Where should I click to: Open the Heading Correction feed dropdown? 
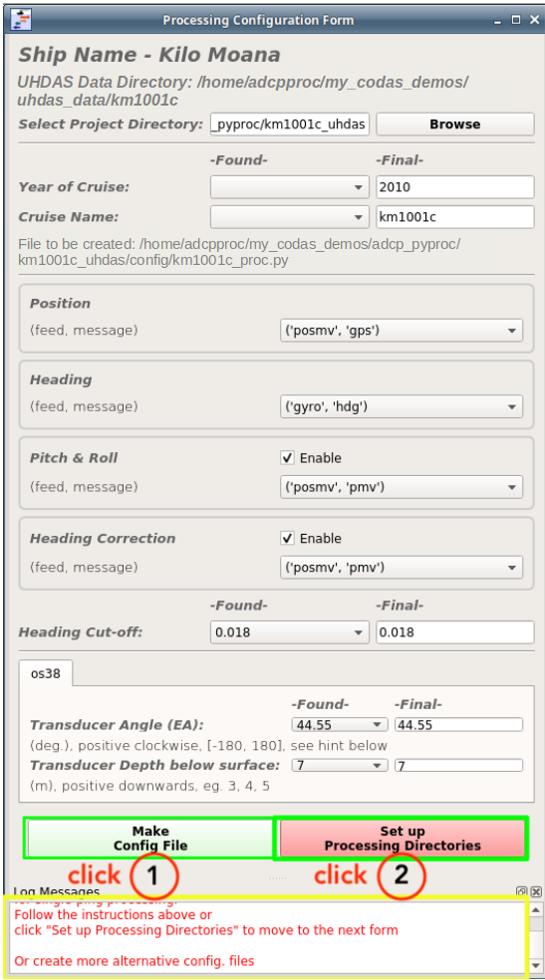[x=402, y=568]
